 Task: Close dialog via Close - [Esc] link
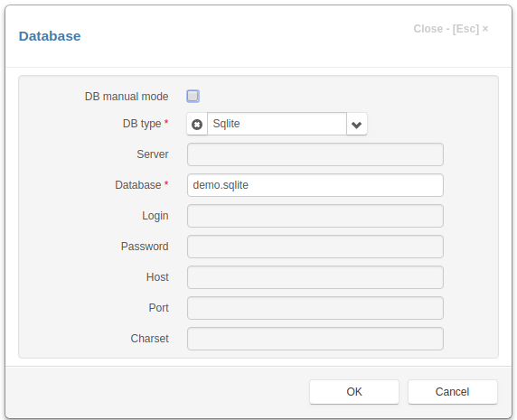tap(451, 29)
